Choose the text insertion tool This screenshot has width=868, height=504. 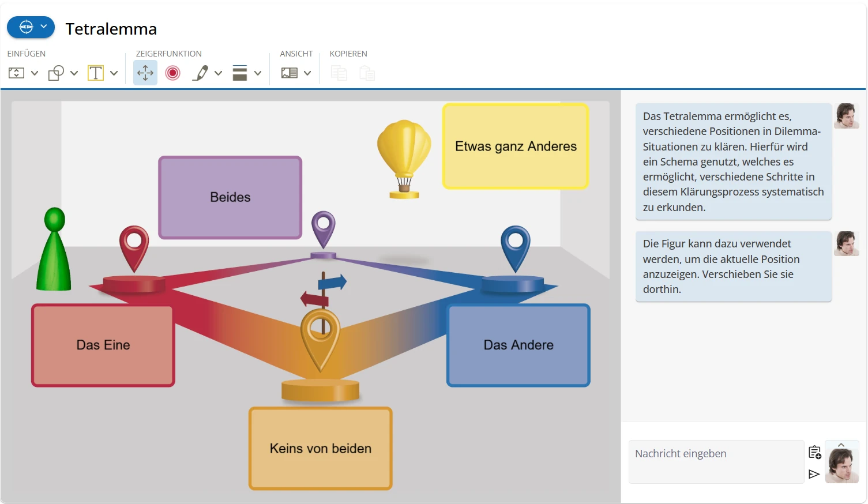pos(95,73)
